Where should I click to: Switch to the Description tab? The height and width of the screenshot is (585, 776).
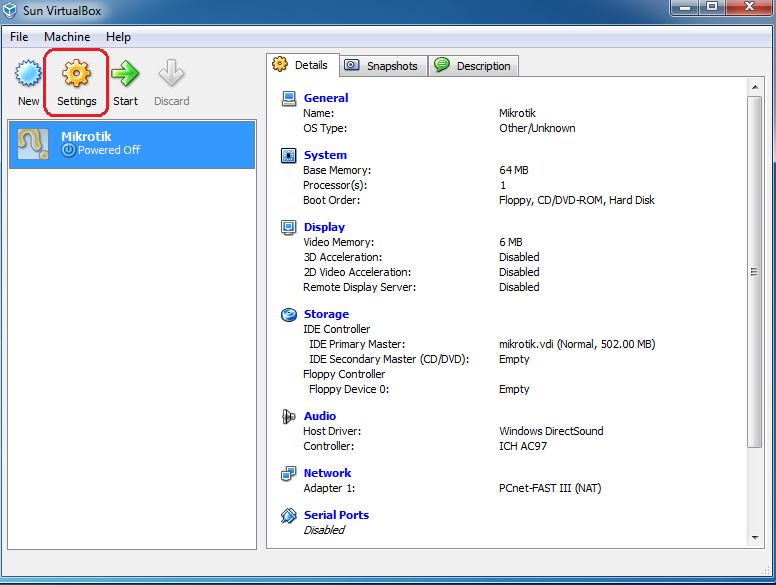[x=474, y=66]
